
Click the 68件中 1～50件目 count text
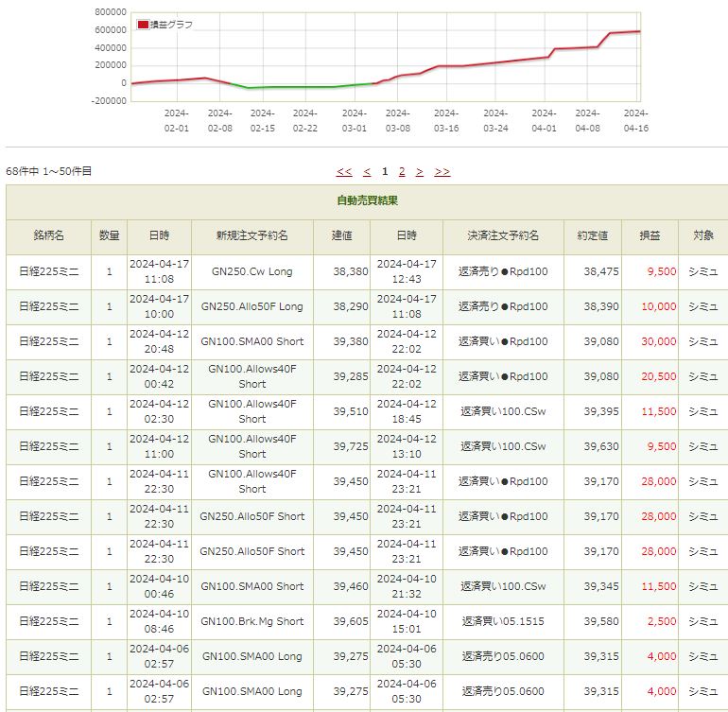[49, 171]
